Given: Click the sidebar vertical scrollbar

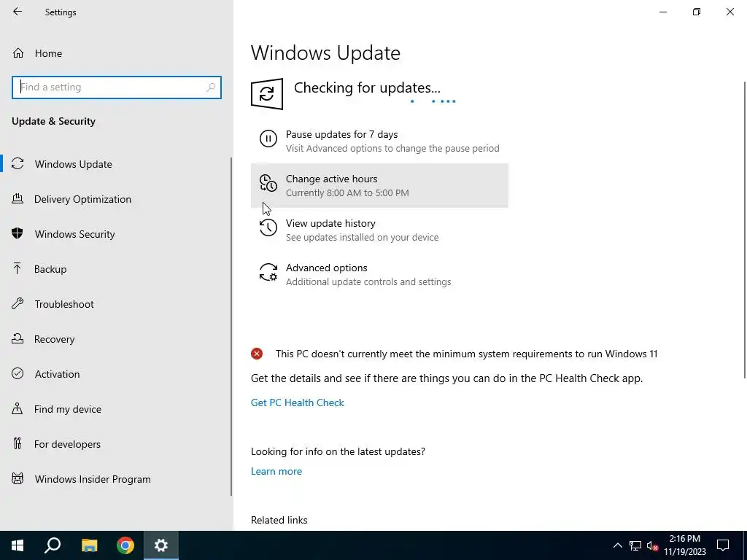Looking at the screenshot, I should pyautogui.click(x=231, y=327).
